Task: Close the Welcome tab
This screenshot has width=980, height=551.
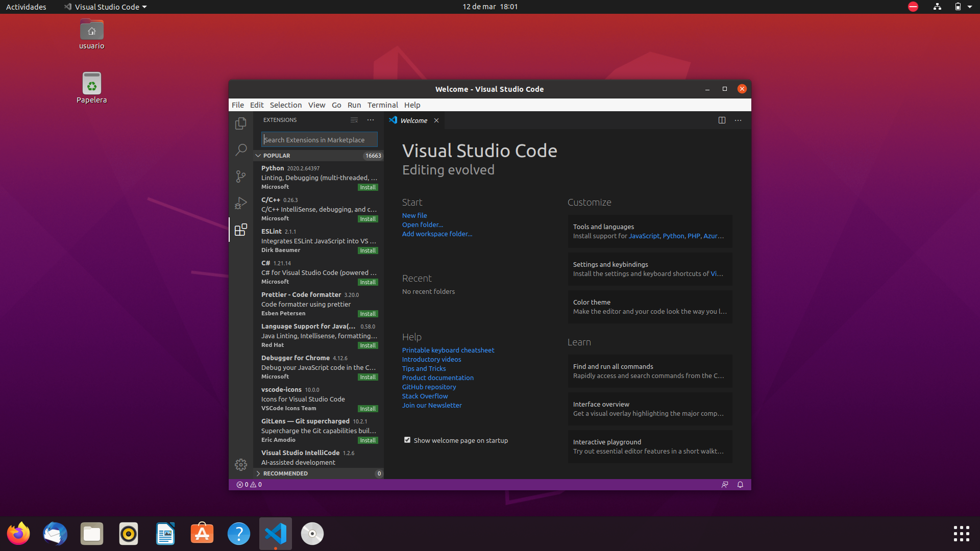Action: (x=436, y=120)
